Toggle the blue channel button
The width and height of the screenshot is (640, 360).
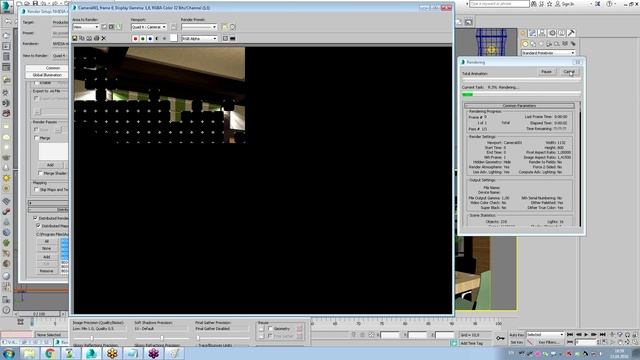coord(150,38)
